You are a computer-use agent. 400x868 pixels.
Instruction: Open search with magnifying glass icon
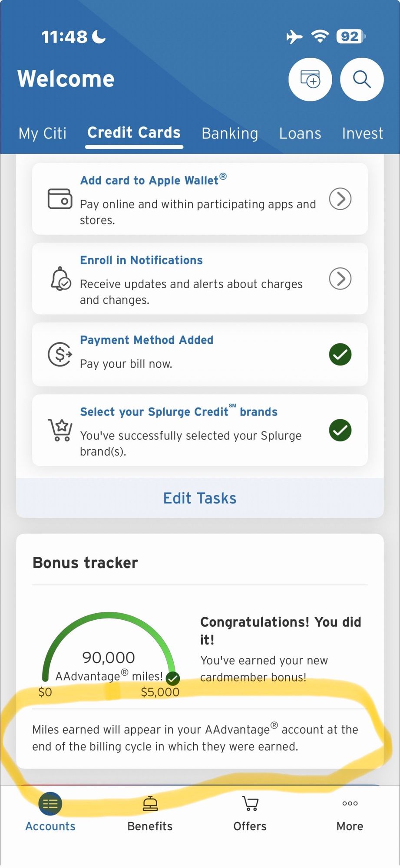[x=362, y=79]
